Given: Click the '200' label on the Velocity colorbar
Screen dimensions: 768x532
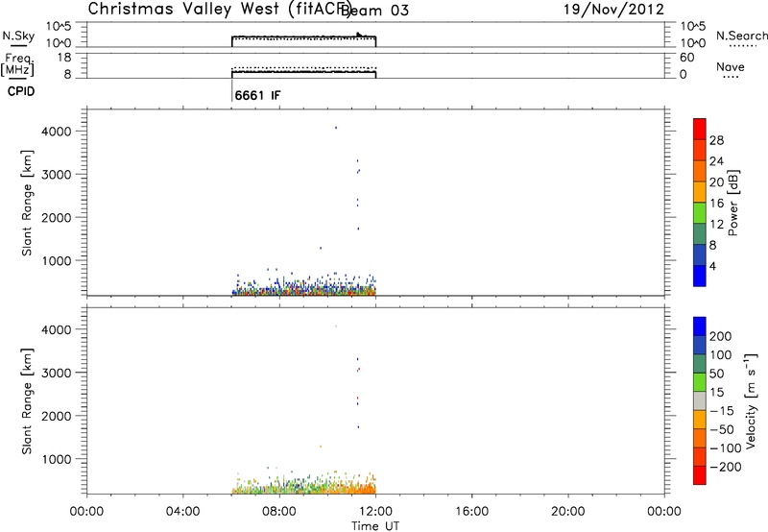Looking at the screenshot, I should pos(721,336).
